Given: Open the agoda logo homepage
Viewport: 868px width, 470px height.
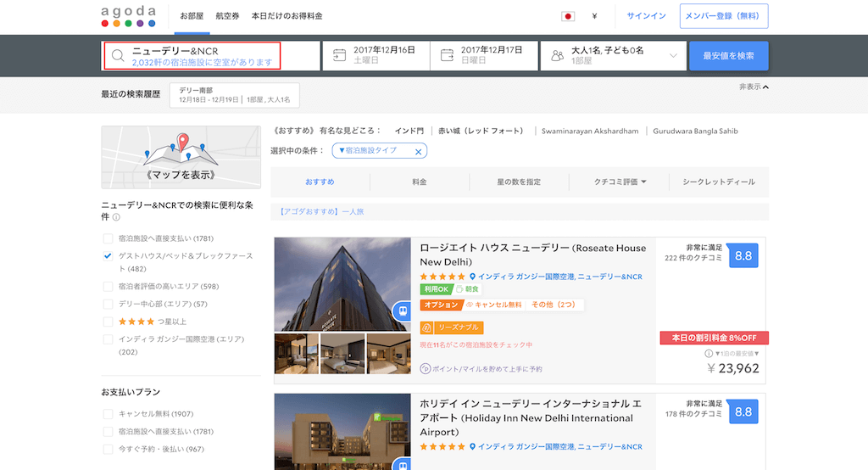Looking at the screenshot, I should (129, 16).
